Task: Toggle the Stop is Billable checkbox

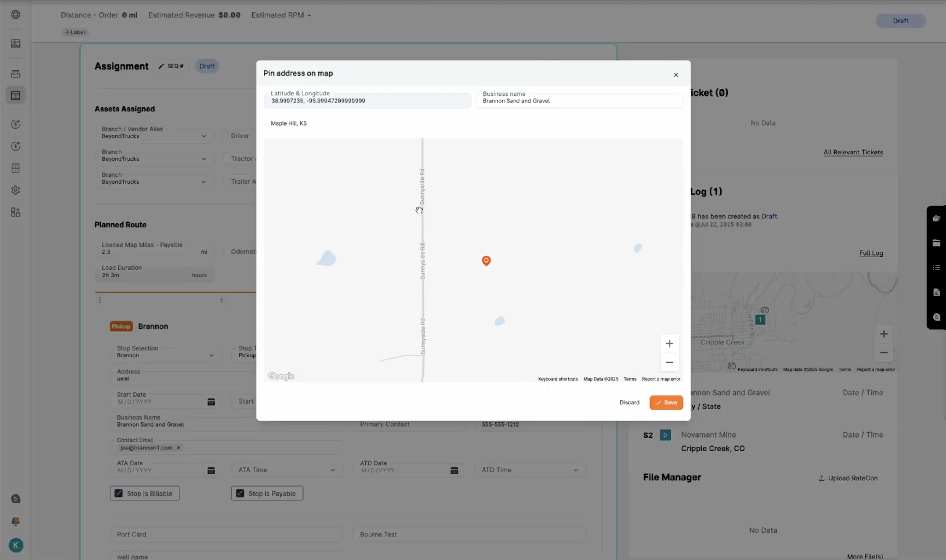Action: coord(119,493)
